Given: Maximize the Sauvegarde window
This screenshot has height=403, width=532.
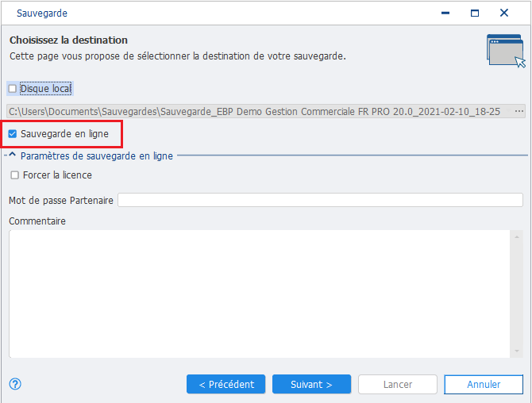Looking at the screenshot, I should pyautogui.click(x=475, y=13).
